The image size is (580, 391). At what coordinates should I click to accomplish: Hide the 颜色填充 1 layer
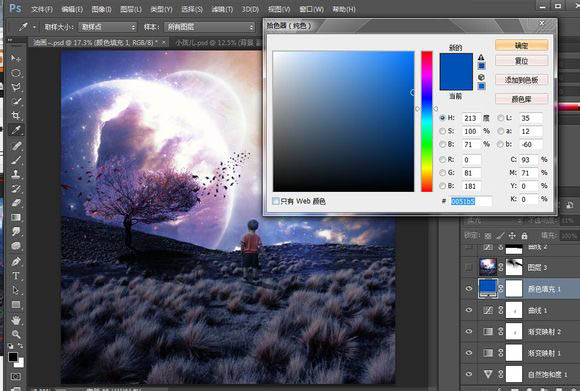[x=469, y=289]
